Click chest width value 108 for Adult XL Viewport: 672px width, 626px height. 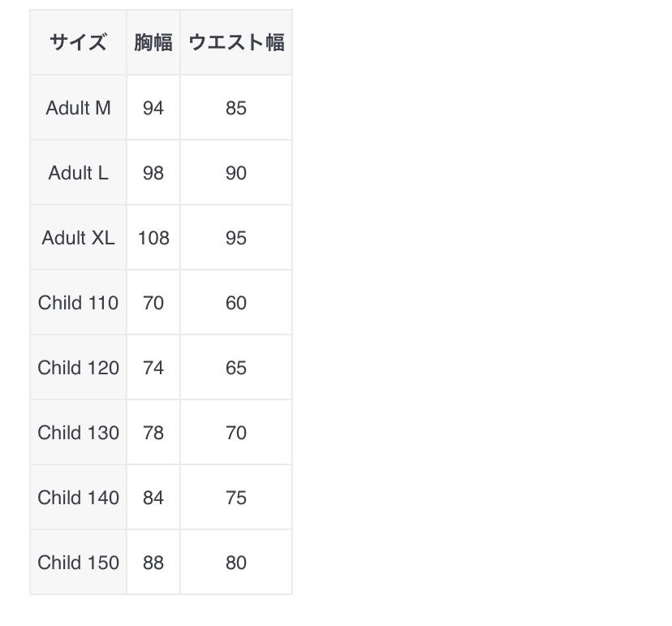(153, 238)
